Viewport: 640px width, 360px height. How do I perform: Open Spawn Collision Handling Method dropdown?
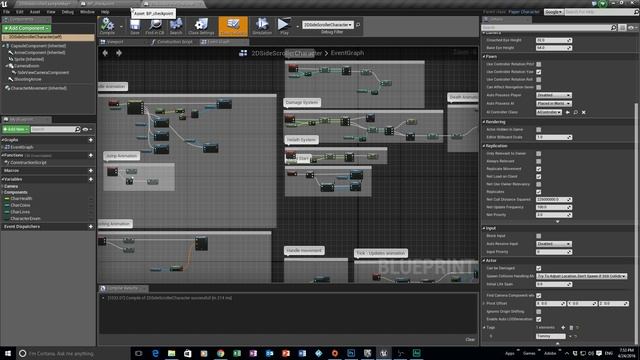click(x=581, y=276)
